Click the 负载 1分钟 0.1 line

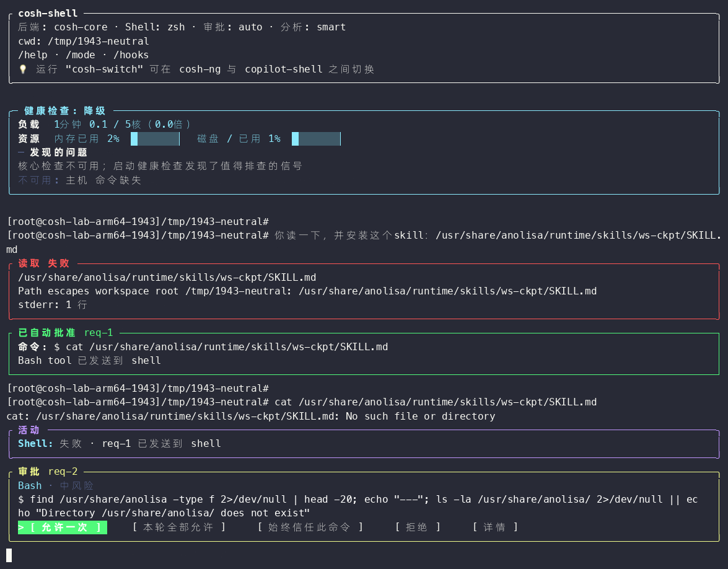[105, 125]
